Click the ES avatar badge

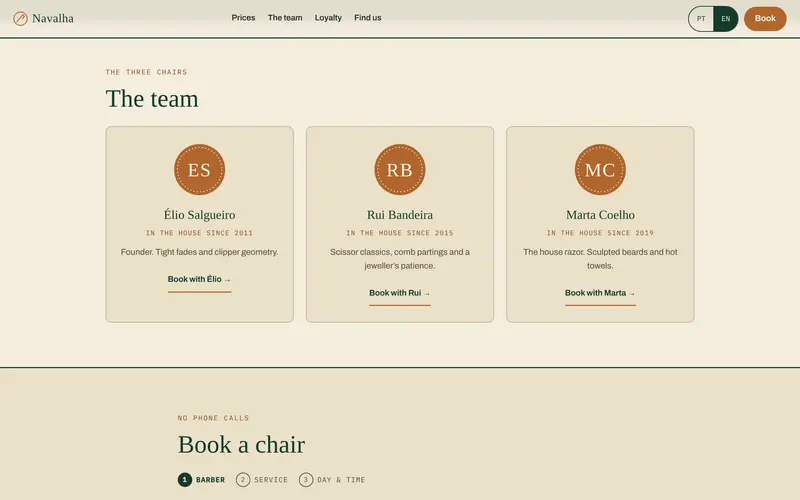pyautogui.click(x=199, y=169)
